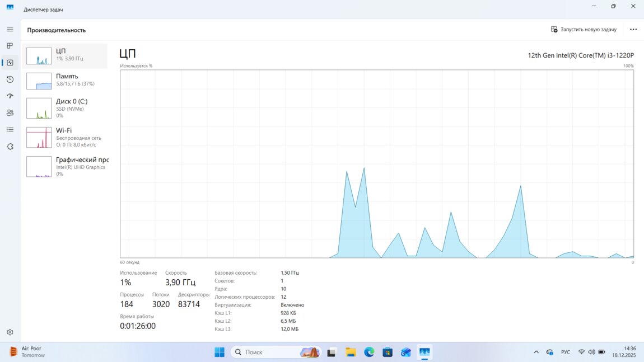Open Windows Start menu
This screenshot has height=362, width=644.
pos(220,352)
